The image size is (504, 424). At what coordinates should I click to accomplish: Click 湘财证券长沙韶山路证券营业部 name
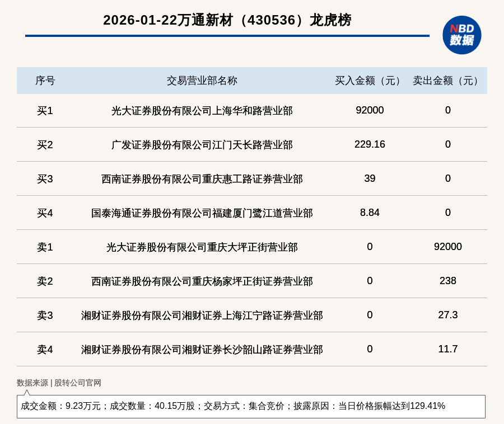coord(202,350)
